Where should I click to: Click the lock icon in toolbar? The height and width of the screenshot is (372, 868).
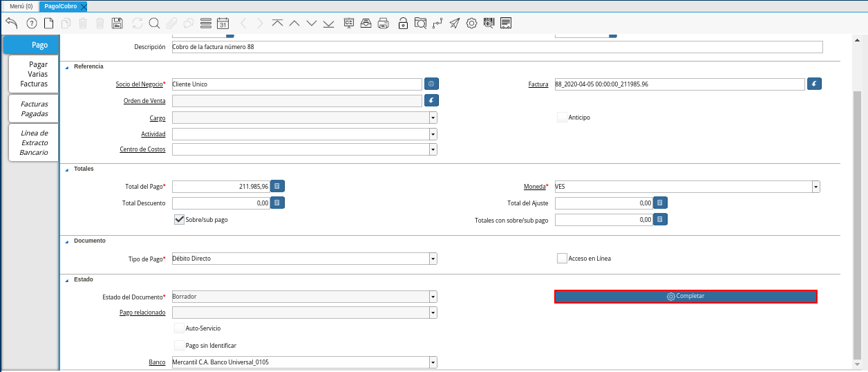[403, 23]
